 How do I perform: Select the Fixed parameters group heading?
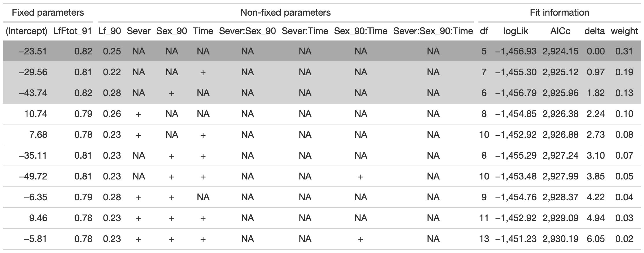tap(48, 13)
